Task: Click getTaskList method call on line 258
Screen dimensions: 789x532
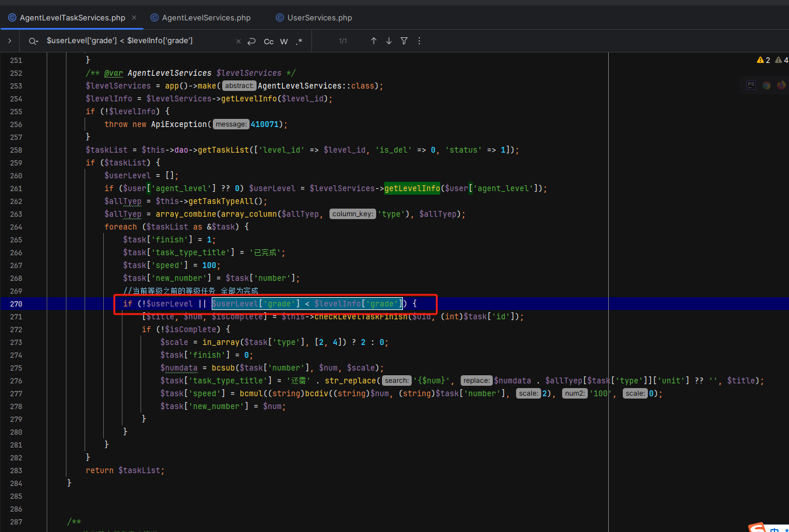Action: pos(223,150)
